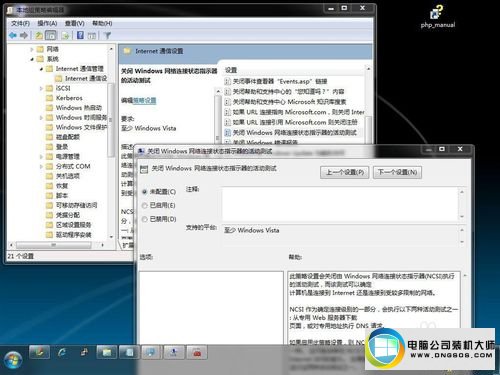This screenshot has height=375, width=500.
Task: Click the Back arrow in the editor toolbar
Action: [x=13, y=35]
